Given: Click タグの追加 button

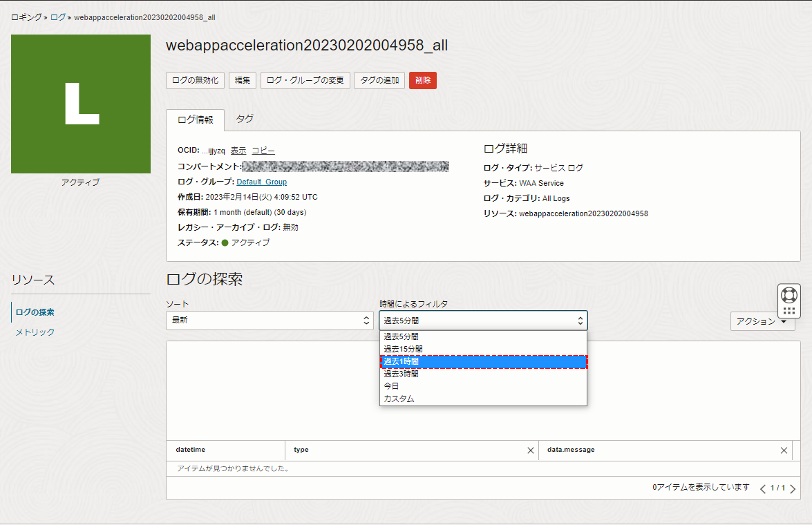Looking at the screenshot, I should click(379, 80).
